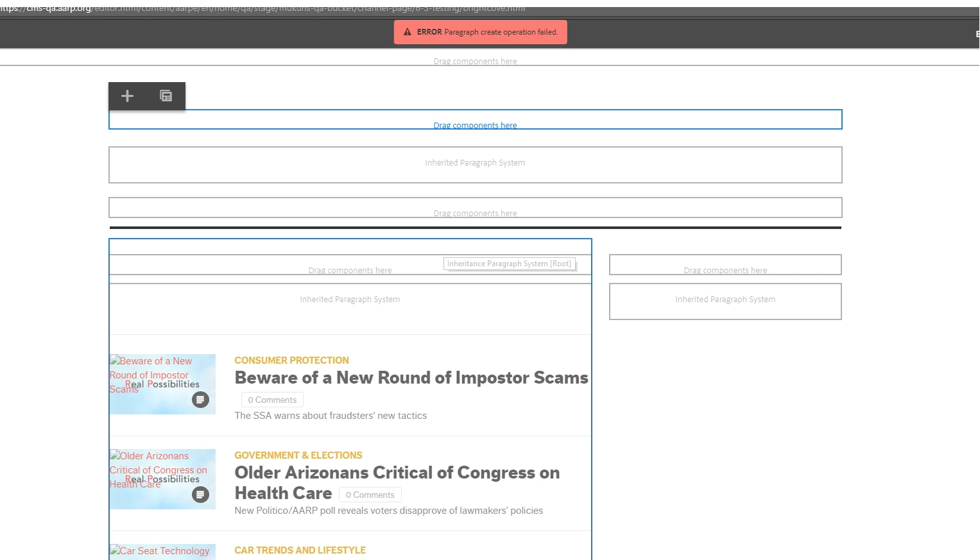
Task: Click New Politico/AARP poll reveals voters description
Action: click(388, 511)
